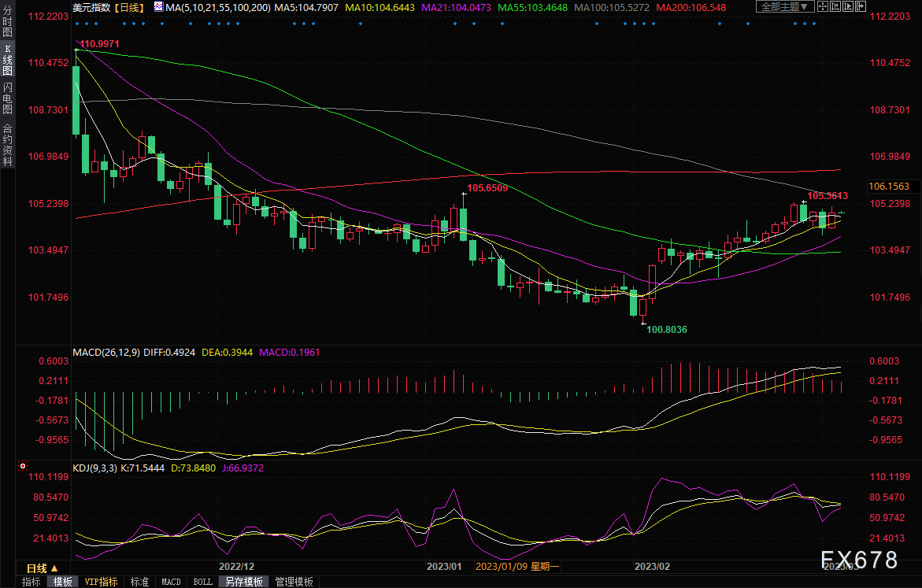Select the 模板 tab at bottom
The width and height of the screenshot is (922, 588).
click(62, 582)
